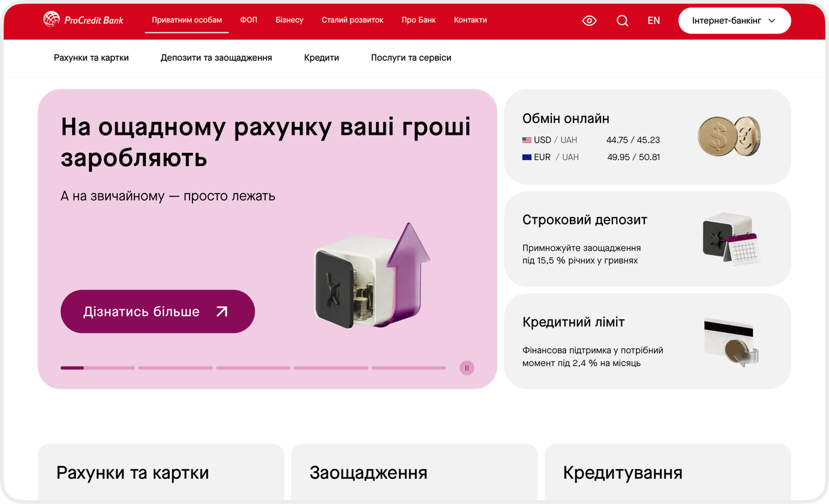Click the Інтернет-банкінг chevron arrow
Screen dimensions: 829x504
pyautogui.click(x=772, y=21)
